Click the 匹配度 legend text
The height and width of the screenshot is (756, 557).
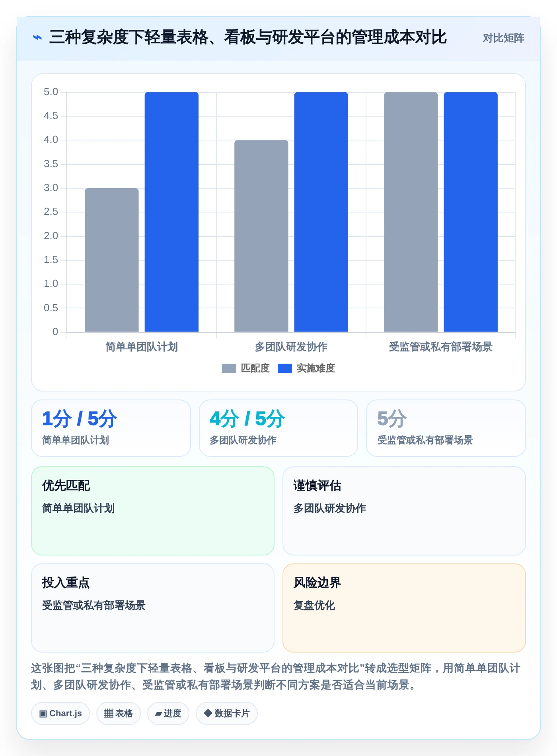click(255, 368)
